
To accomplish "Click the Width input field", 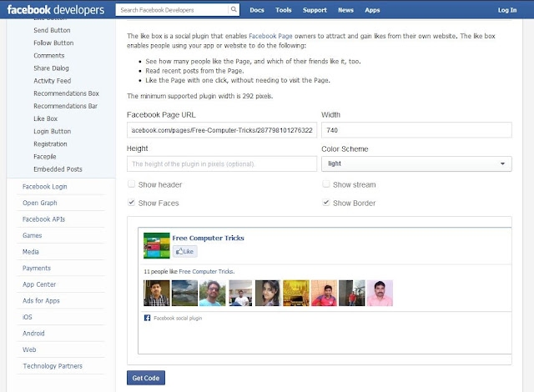I will (x=416, y=130).
